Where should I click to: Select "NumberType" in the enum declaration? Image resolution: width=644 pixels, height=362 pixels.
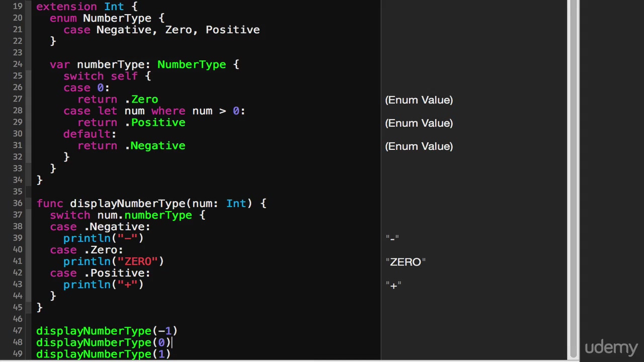click(x=117, y=18)
